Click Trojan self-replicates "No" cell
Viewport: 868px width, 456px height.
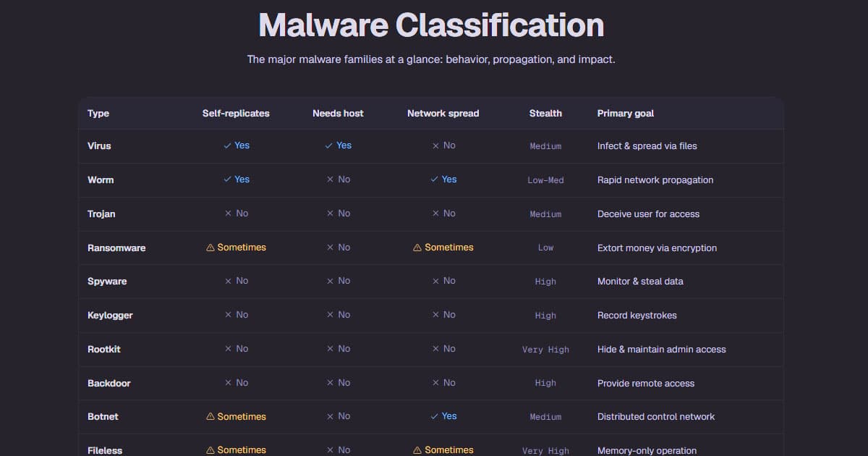pyautogui.click(x=236, y=214)
